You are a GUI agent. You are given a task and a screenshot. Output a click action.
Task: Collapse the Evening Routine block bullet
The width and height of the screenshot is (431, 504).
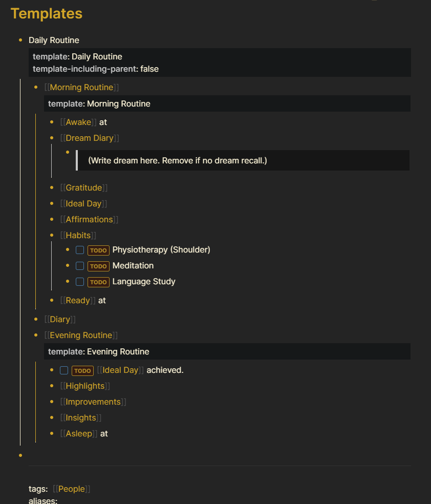click(36, 335)
